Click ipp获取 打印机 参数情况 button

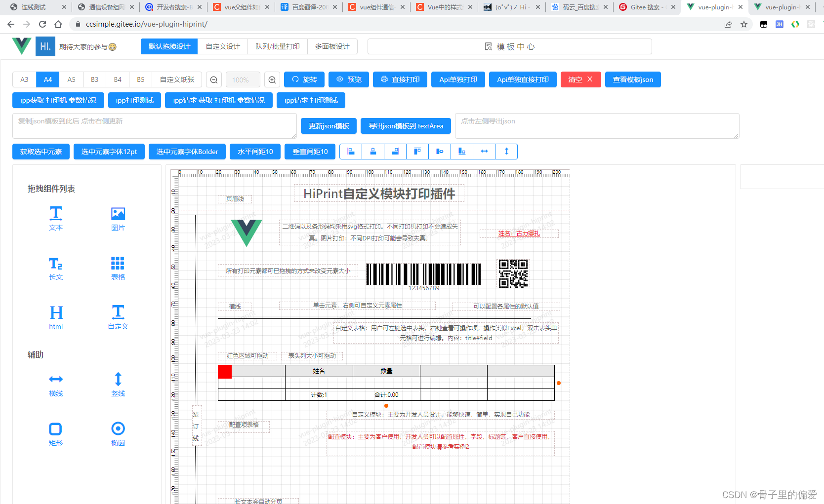pyautogui.click(x=58, y=100)
